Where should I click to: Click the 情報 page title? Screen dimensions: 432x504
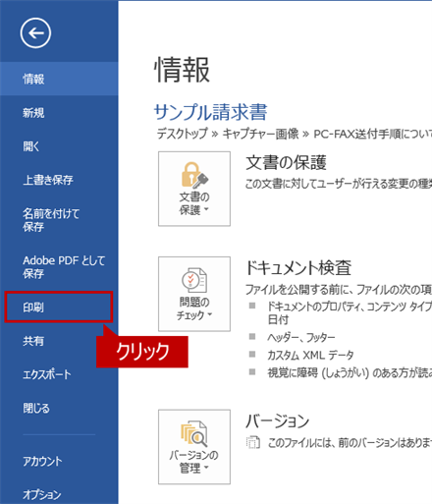coord(182,70)
